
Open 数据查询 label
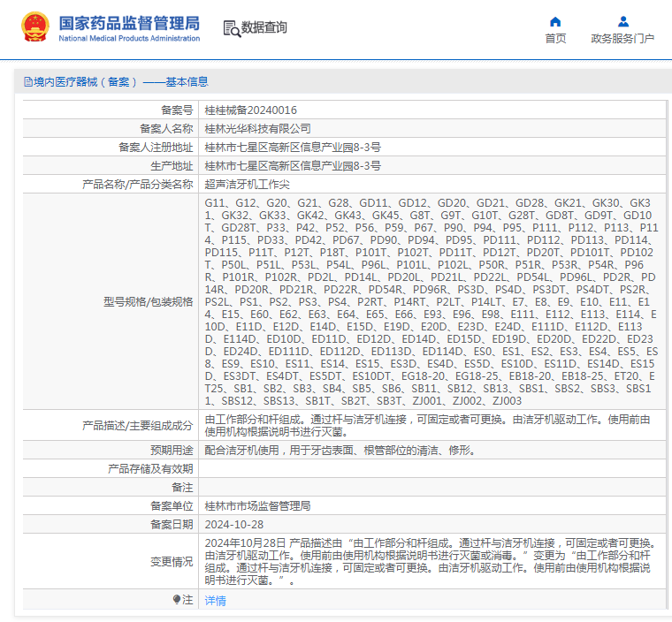[x=264, y=27]
